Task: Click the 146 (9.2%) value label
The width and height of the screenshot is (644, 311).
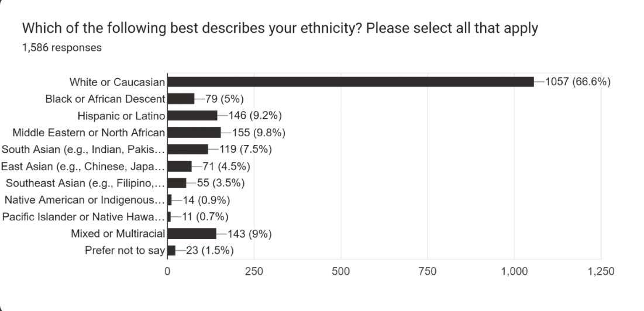Action: click(255, 116)
